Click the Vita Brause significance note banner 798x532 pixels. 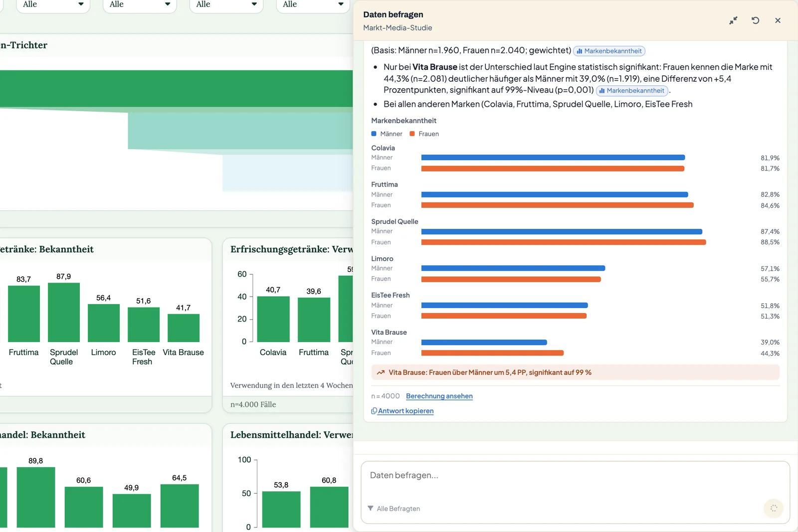575,372
